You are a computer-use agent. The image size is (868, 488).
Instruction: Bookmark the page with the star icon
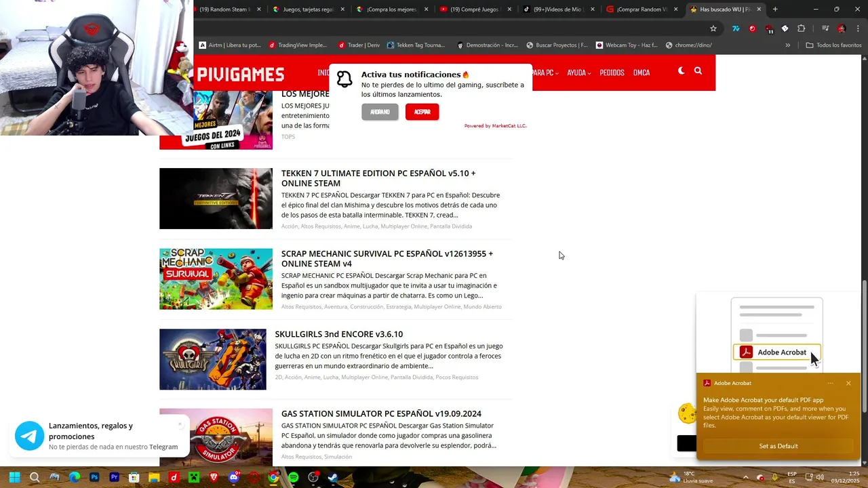point(713,28)
